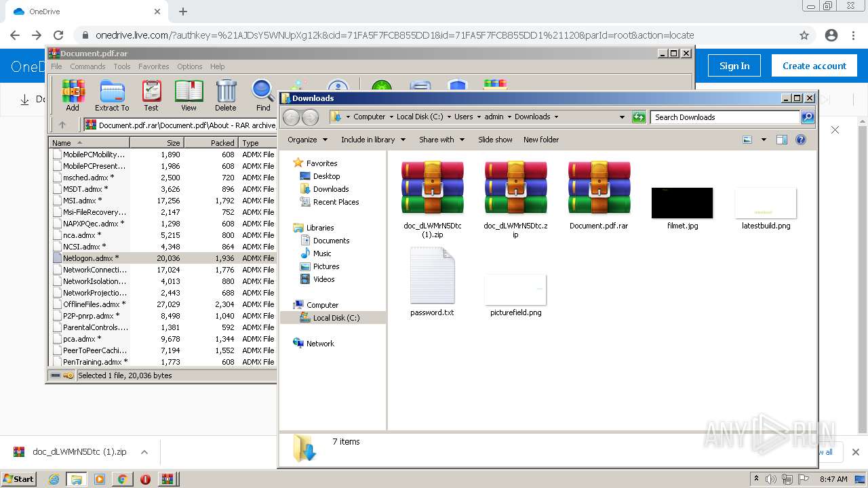Open Share with dropdown
The image size is (868, 488).
(441, 140)
